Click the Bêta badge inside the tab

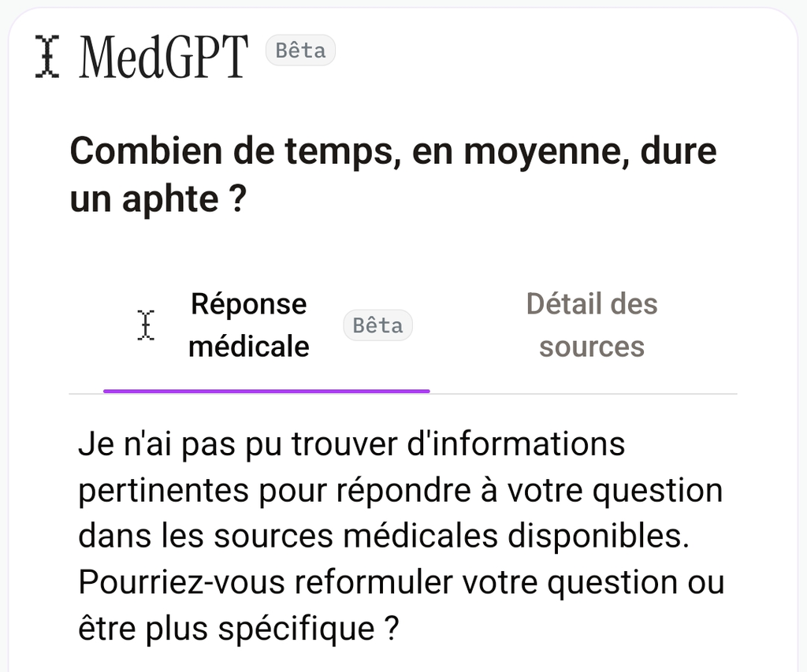[377, 325]
